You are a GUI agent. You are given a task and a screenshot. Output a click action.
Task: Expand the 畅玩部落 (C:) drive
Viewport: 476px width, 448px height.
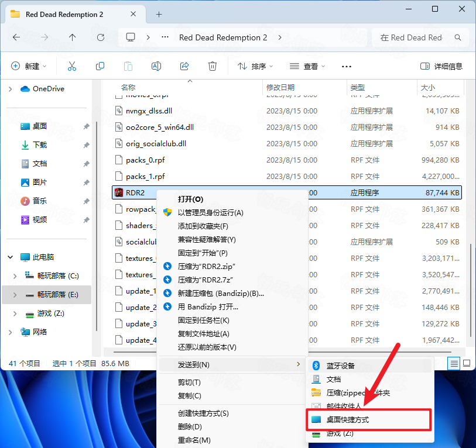click(x=15, y=275)
